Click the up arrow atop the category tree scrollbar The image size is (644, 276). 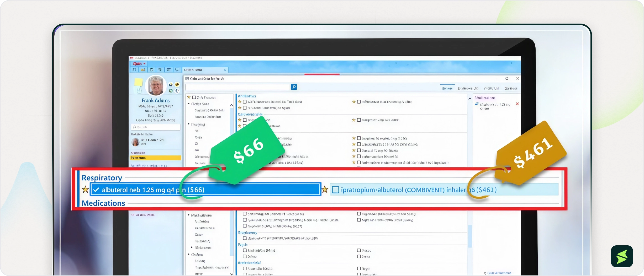tap(231, 105)
